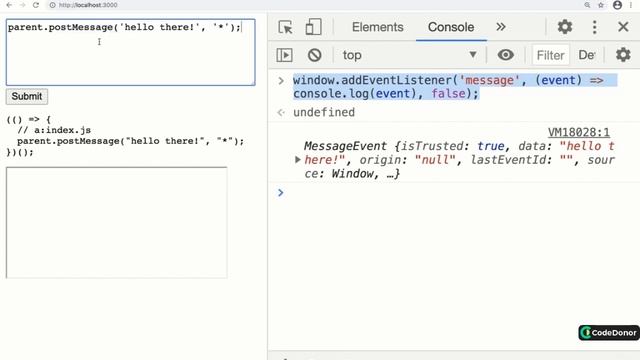Select the MessageEvent log entry text
This screenshot has width=640, height=360.
[x=459, y=160]
